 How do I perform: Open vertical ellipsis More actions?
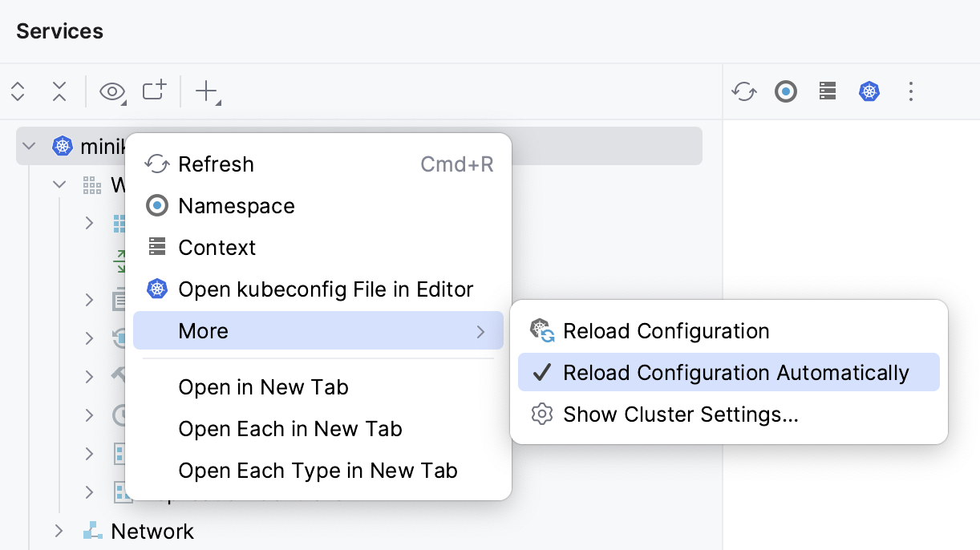(910, 91)
